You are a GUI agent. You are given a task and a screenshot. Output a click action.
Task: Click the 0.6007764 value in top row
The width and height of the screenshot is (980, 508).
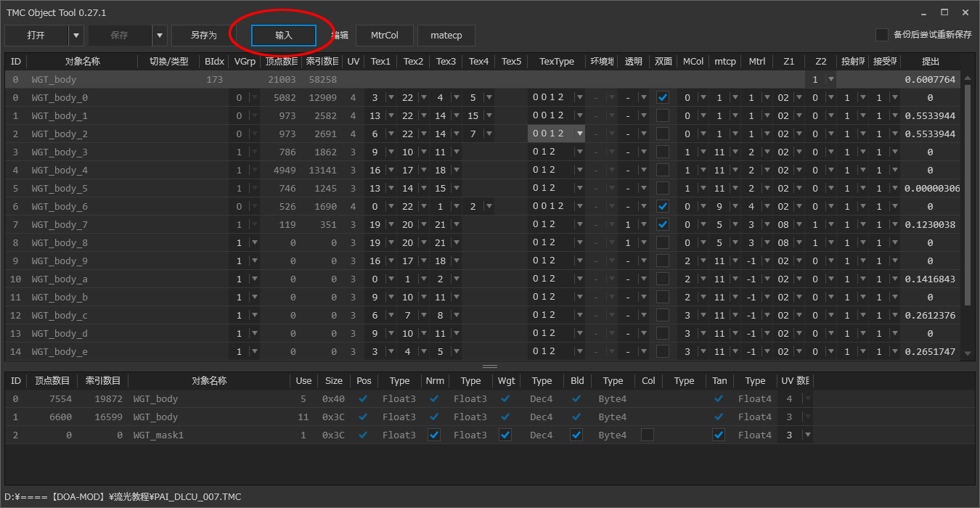click(930, 79)
